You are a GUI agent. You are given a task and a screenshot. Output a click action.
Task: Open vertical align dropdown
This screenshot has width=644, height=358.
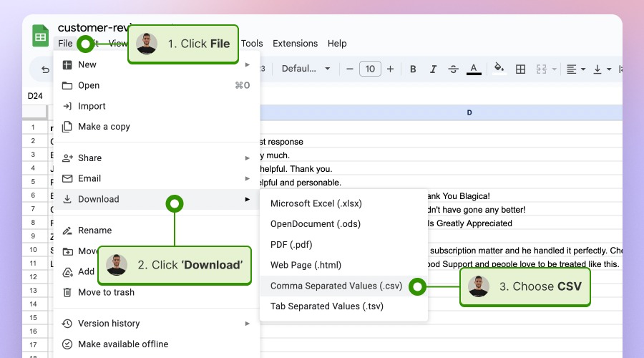click(x=602, y=69)
